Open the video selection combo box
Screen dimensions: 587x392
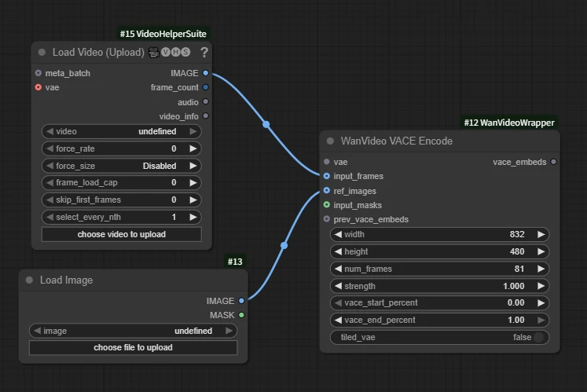click(x=121, y=131)
